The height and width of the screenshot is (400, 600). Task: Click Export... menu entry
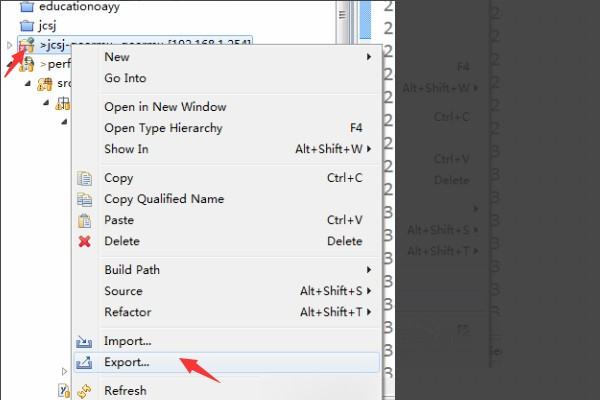[227, 362]
